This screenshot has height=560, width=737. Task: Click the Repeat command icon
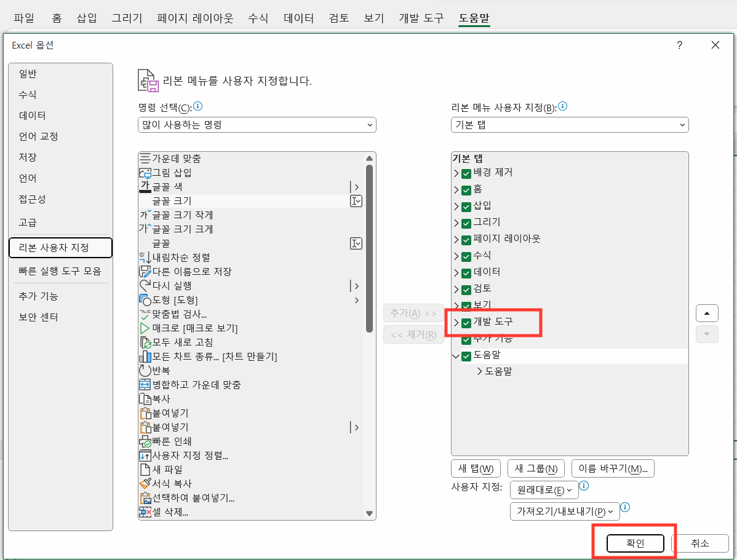(145, 371)
